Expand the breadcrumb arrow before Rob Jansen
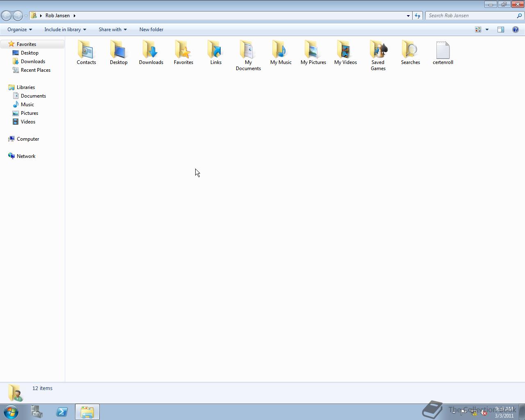The width and height of the screenshot is (525, 420). point(41,16)
